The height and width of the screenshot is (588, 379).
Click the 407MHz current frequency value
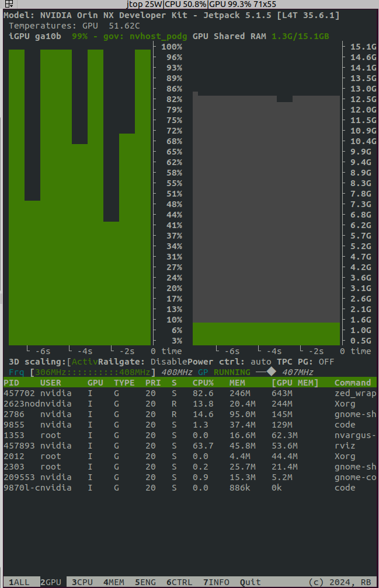click(298, 372)
